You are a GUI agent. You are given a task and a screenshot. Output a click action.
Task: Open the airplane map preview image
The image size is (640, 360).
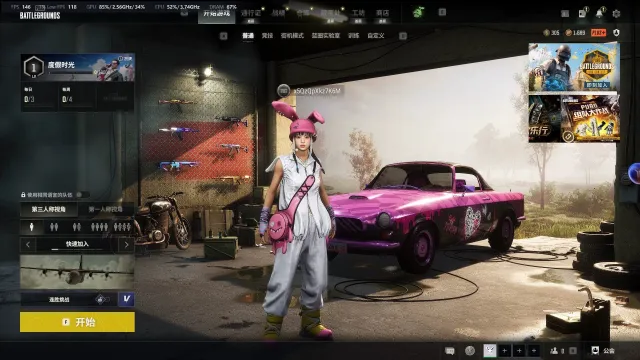(x=77, y=272)
